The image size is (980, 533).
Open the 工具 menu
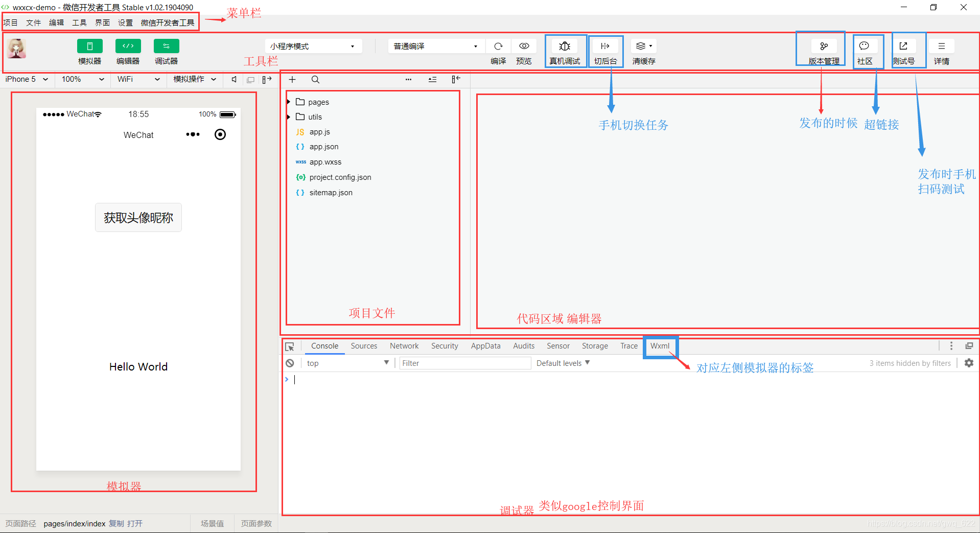tap(80, 22)
